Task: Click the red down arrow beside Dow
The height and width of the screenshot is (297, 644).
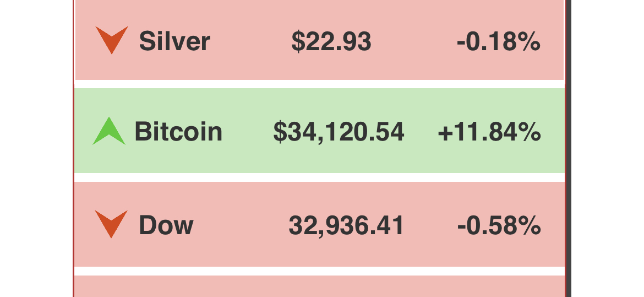Action: (x=111, y=224)
